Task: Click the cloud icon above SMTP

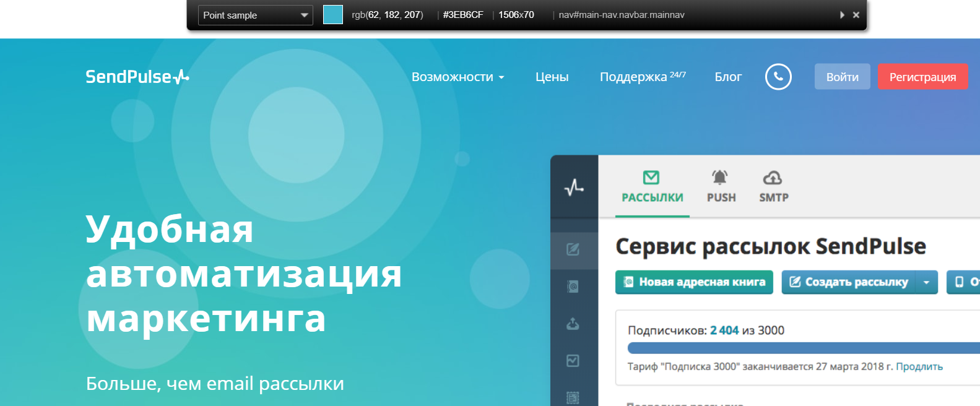Action: pyautogui.click(x=773, y=178)
